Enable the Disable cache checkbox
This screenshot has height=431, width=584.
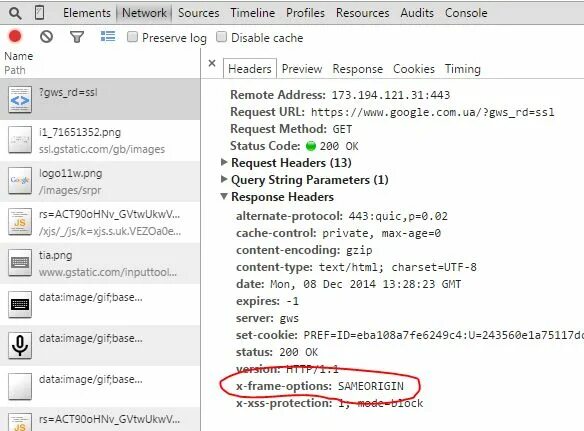point(221,37)
